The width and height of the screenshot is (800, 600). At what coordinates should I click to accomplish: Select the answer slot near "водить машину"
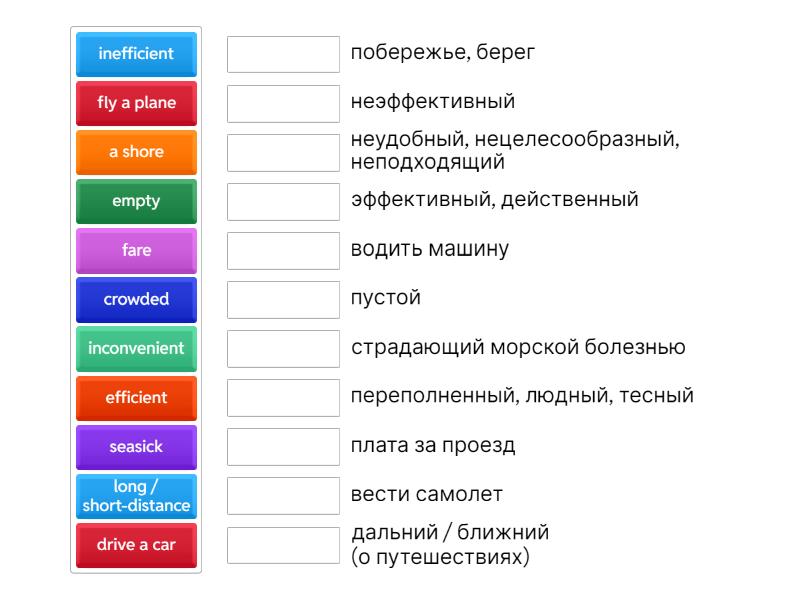pos(283,250)
